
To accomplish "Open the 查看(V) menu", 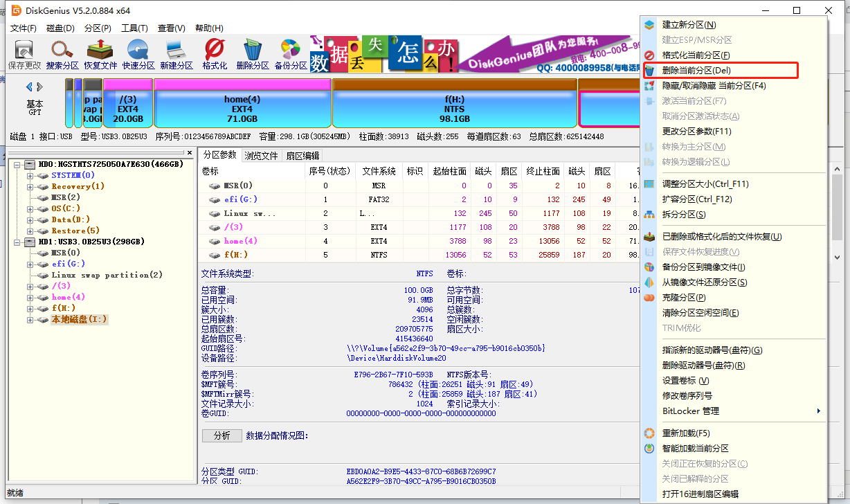I will (x=171, y=28).
